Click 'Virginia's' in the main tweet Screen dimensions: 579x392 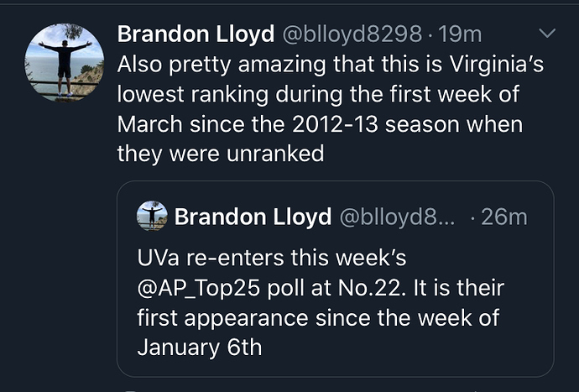[x=496, y=65]
